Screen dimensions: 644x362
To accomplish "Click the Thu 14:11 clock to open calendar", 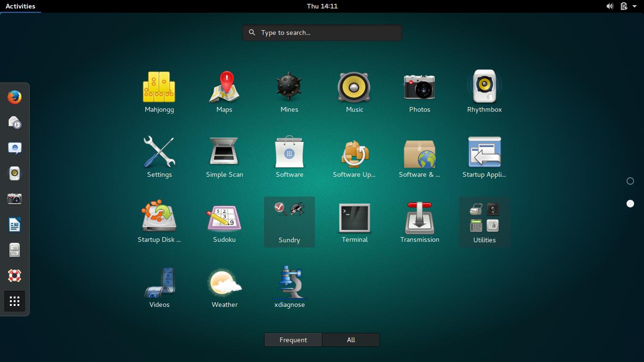I will (322, 6).
